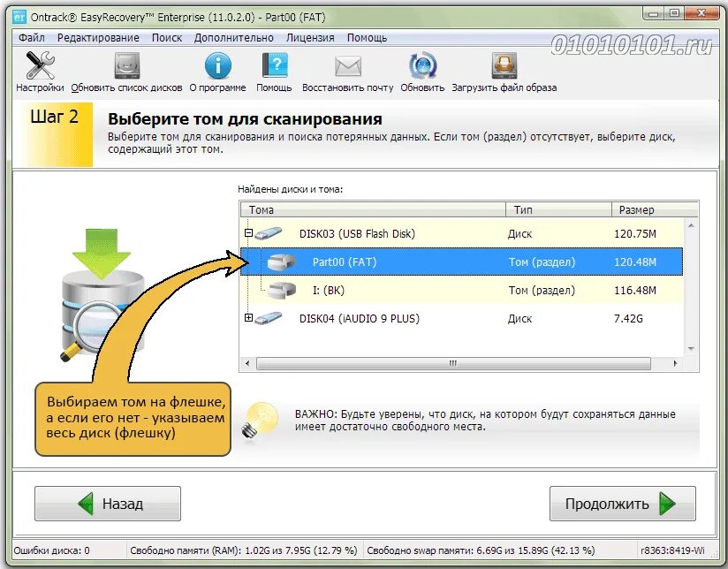Close the EasyRecovery window

click(701, 13)
